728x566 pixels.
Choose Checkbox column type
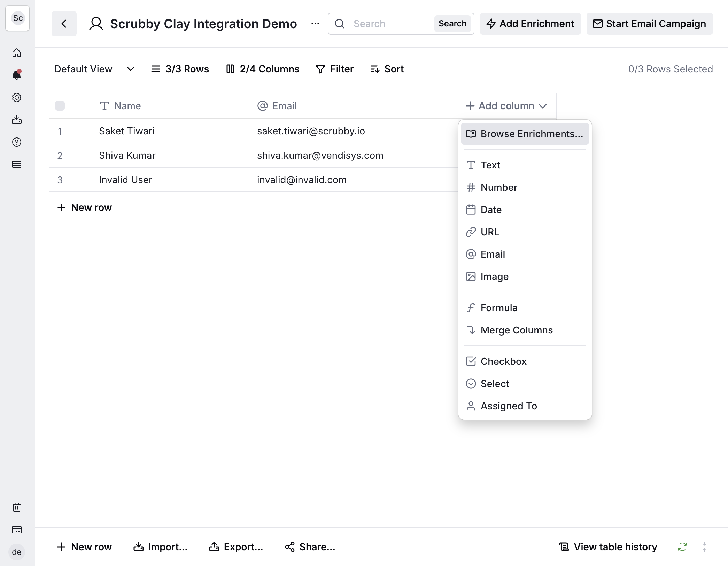[x=525, y=361]
